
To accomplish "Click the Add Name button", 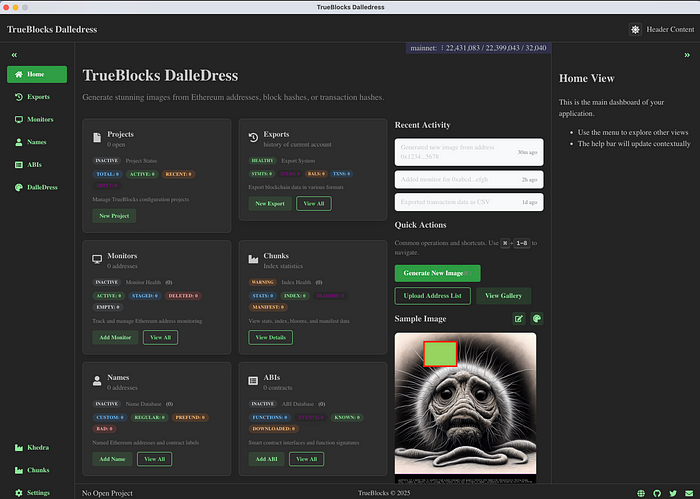I will [112, 459].
